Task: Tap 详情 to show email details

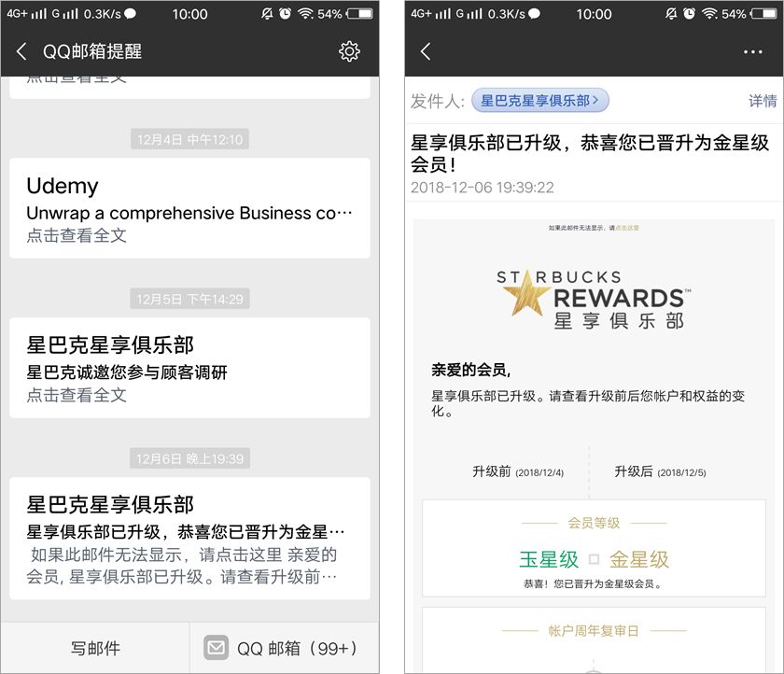Action: tap(763, 101)
